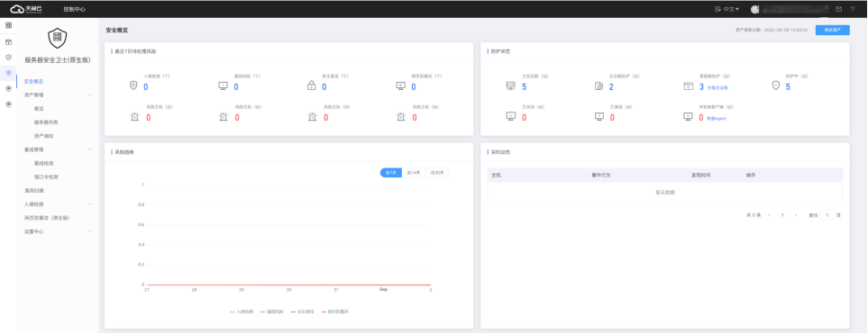Click the blue 同步资产 button
This screenshot has height=334, width=868.
click(x=832, y=30)
